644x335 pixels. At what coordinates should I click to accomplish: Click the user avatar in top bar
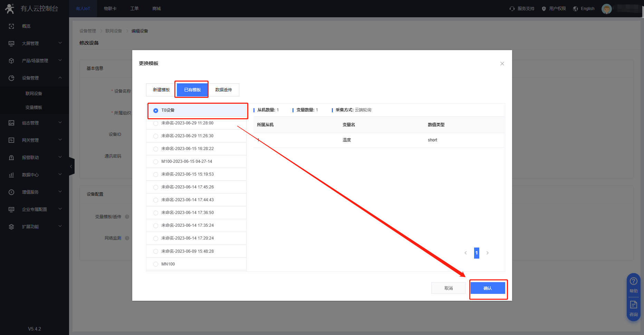click(x=606, y=9)
